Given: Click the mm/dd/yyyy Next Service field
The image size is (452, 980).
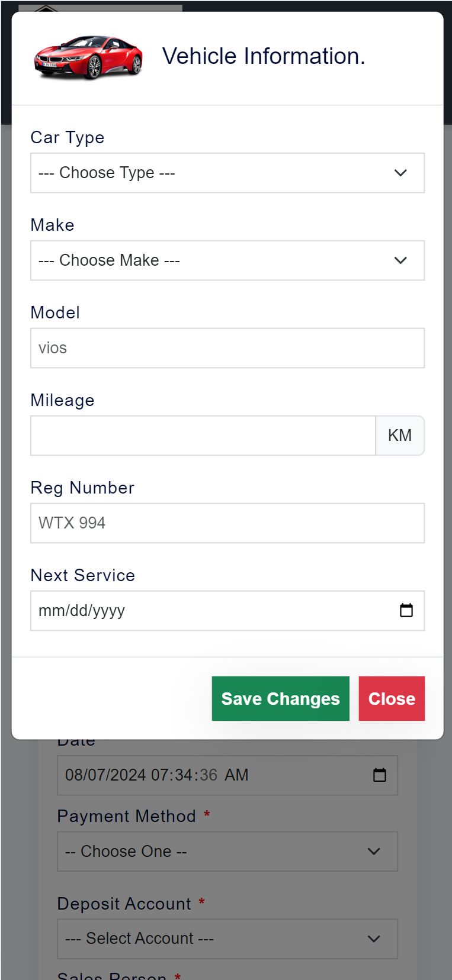Looking at the screenshot, I should 227,611.
